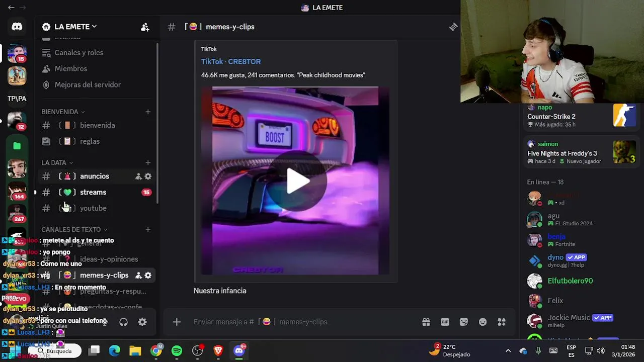Open Canales y roles
This screenshot has height=362, width=644.
click(x=96, y=53)
